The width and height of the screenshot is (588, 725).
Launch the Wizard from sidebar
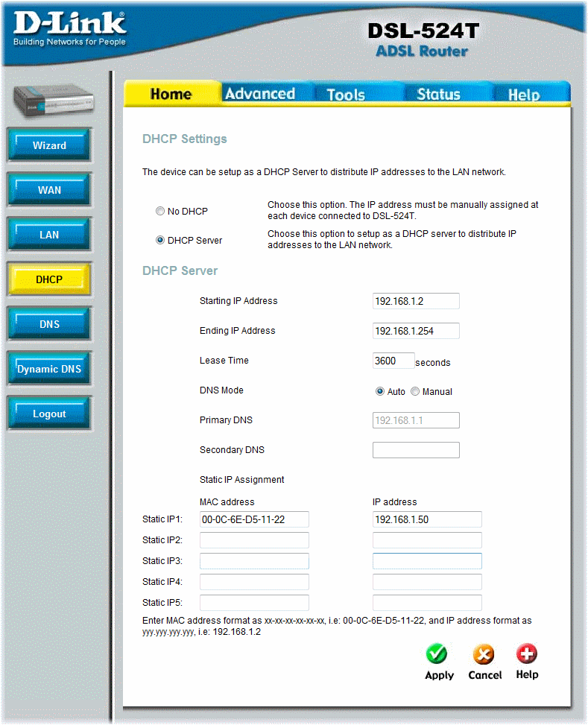[x=49, y=145]
